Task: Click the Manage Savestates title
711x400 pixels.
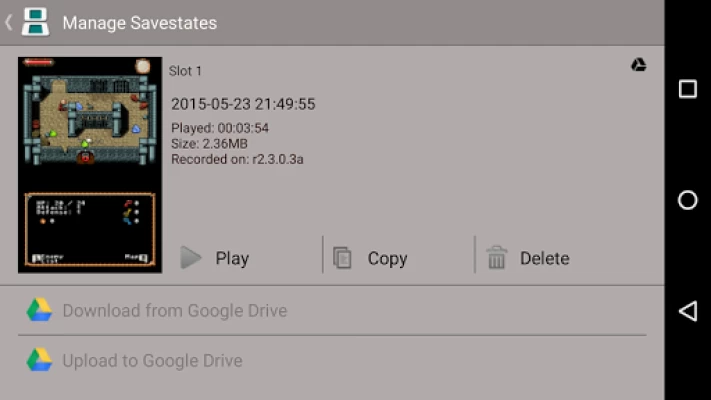Action: pyautogui.click(x=140, y=23)
